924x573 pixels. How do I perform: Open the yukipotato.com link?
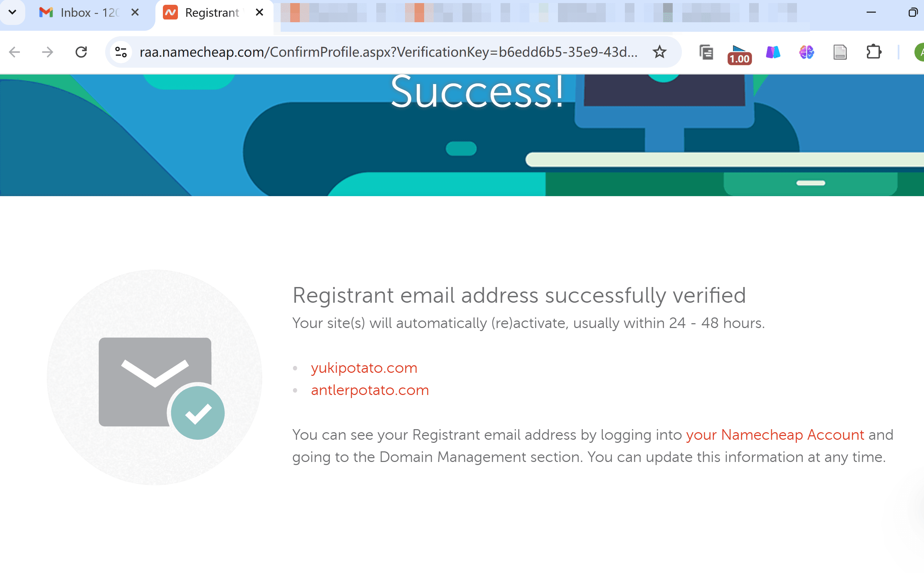point(364,368)
